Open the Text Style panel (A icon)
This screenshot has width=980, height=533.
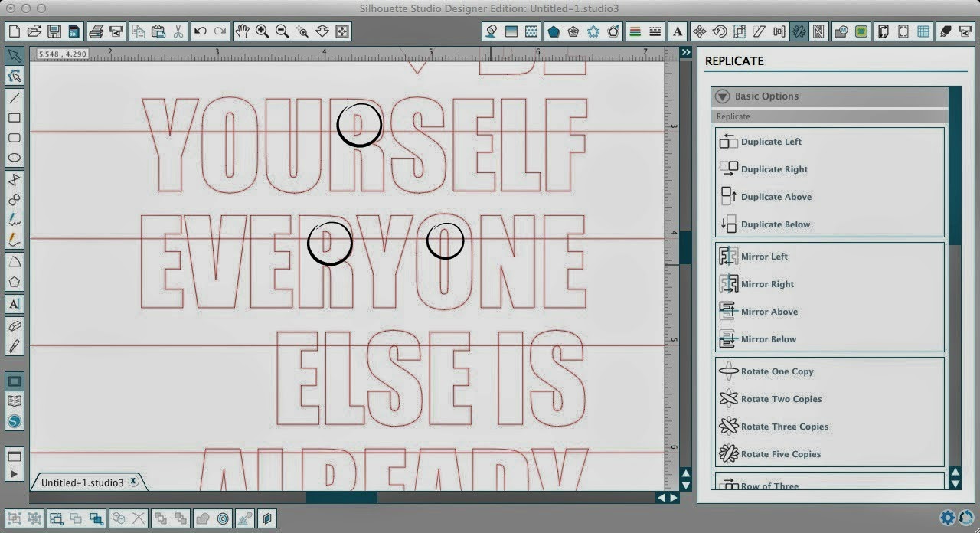click(x=678, y=31)
